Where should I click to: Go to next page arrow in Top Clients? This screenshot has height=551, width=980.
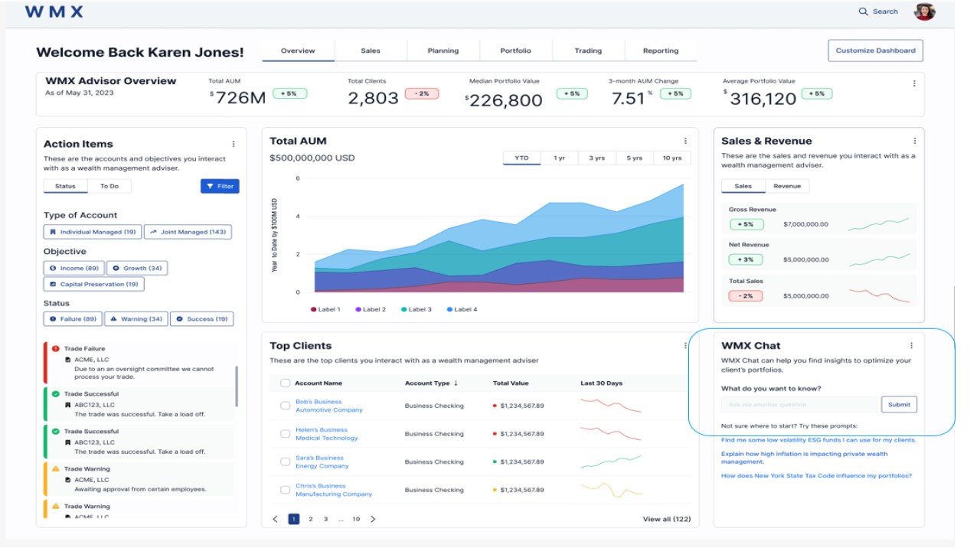[x=373, y=519]
